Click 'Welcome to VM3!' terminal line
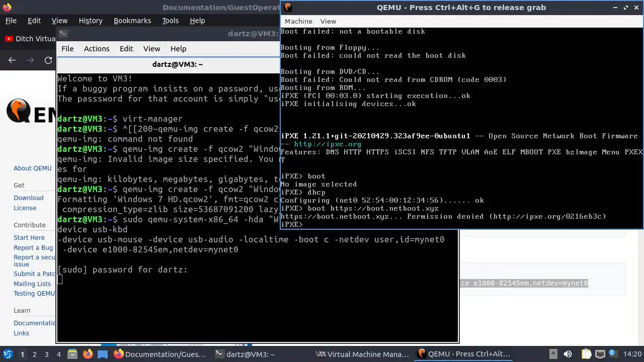Viewport: 644px width, 362px height. (95, 79)
